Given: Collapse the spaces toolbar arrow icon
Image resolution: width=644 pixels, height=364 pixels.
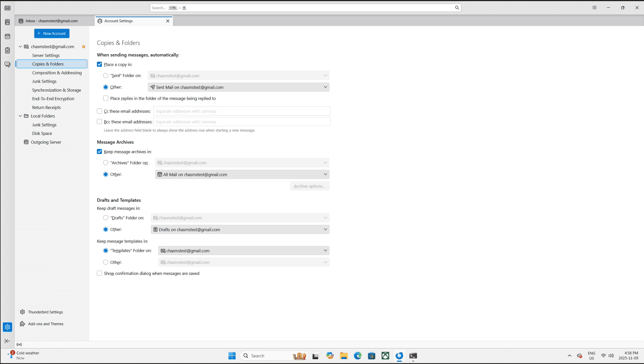Looking at the screenshot, I should 8,341.
